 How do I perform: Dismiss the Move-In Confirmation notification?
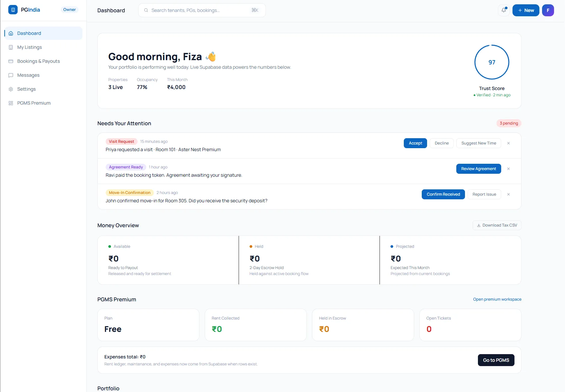pyautogui.click(x=508, y=194)
